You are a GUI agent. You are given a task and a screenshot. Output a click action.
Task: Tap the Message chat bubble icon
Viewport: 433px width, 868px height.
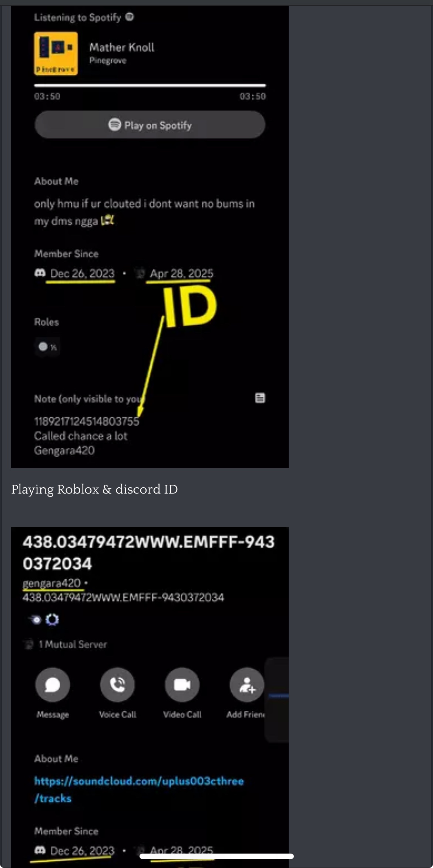click(53, 685)
